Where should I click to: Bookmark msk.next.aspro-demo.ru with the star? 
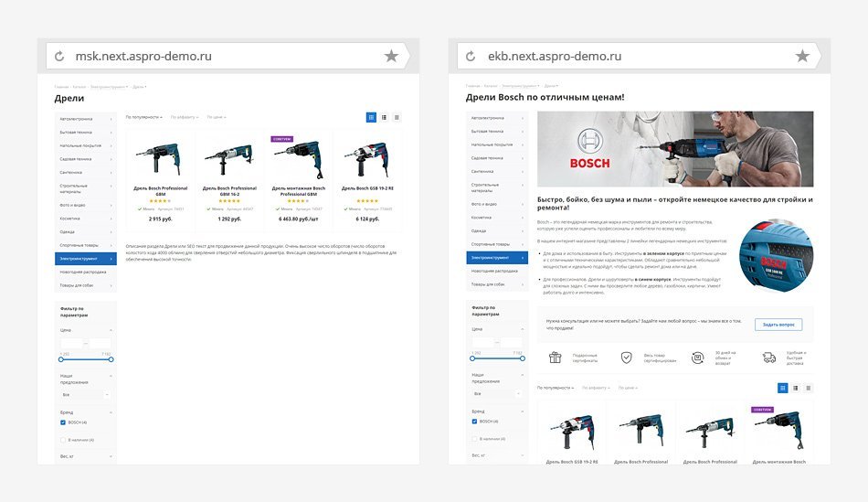pos(391,56)
